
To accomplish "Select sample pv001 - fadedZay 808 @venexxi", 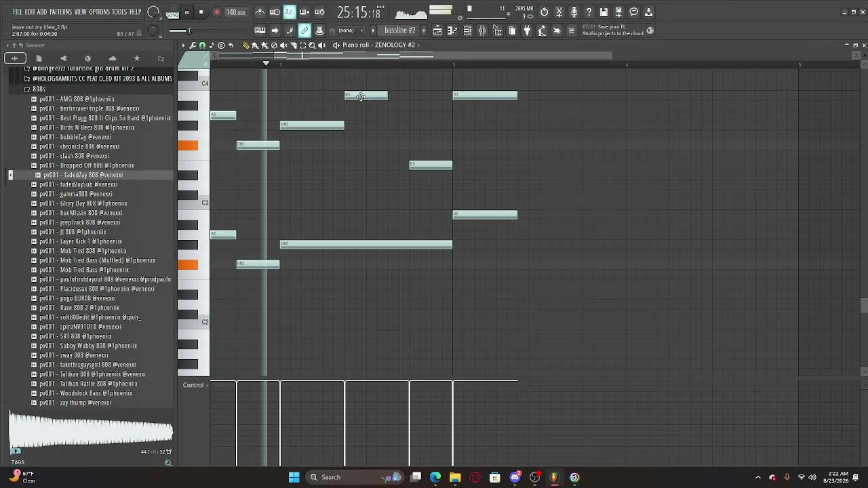I will click(x=83, y=175).
